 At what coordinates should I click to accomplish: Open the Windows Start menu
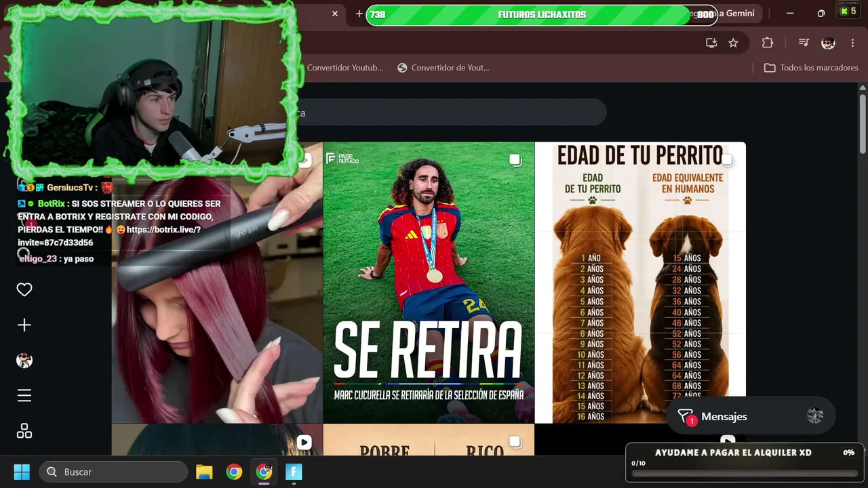[22, 472]
